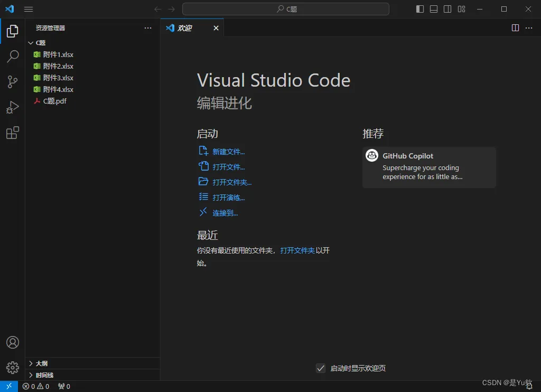
Task: Split the editor right
Action: [x=515, y=28]
